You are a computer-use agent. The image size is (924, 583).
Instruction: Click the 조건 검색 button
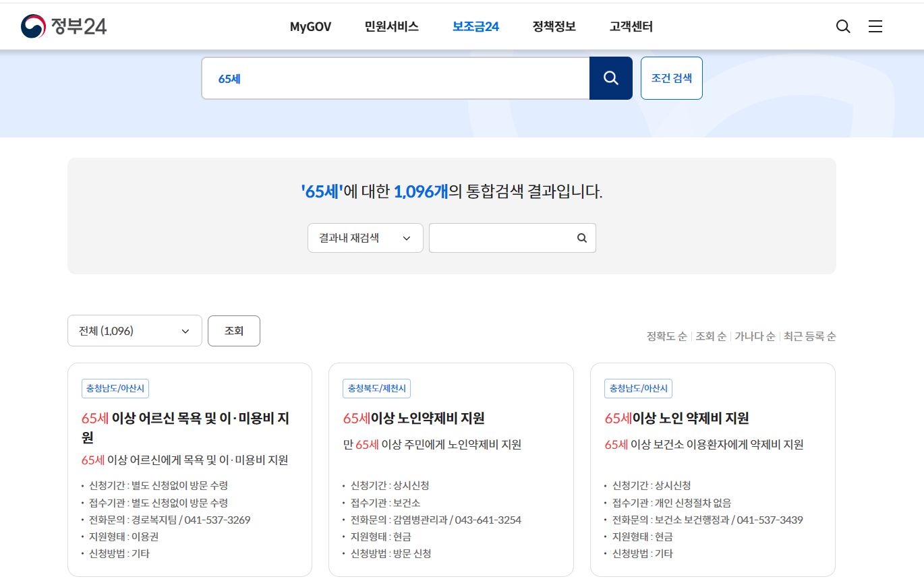coord(671,78)
